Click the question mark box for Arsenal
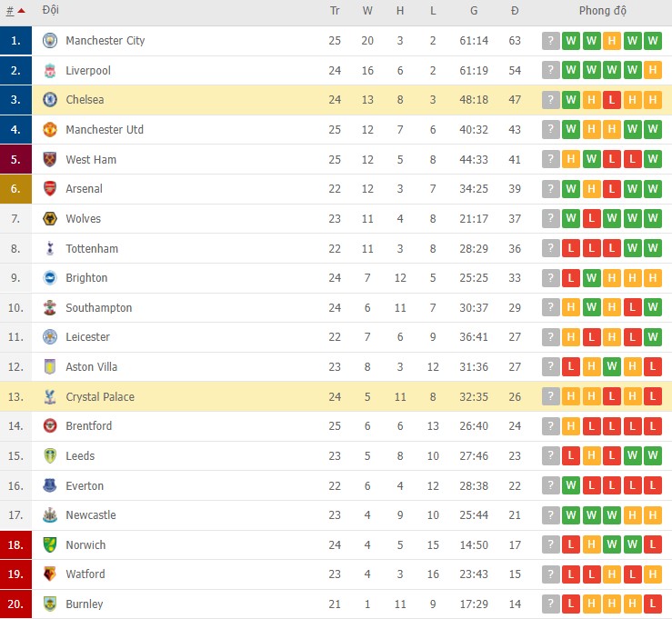Image resolution: width=672 pixels, height=619 pixels. click(x=550, y=189)
